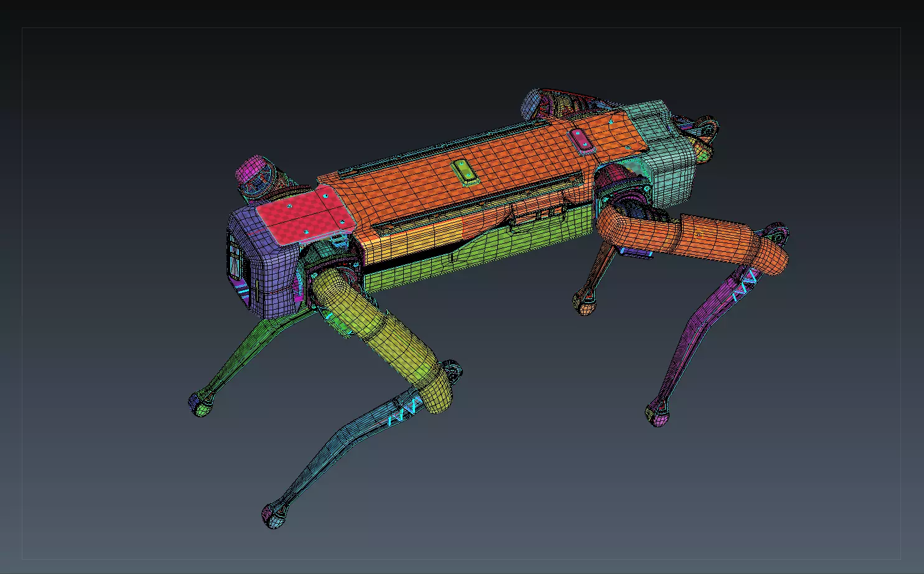The image size is (924, 574).
Task: Select the foot of the far rear leg
Action: [x=584, y=303]
